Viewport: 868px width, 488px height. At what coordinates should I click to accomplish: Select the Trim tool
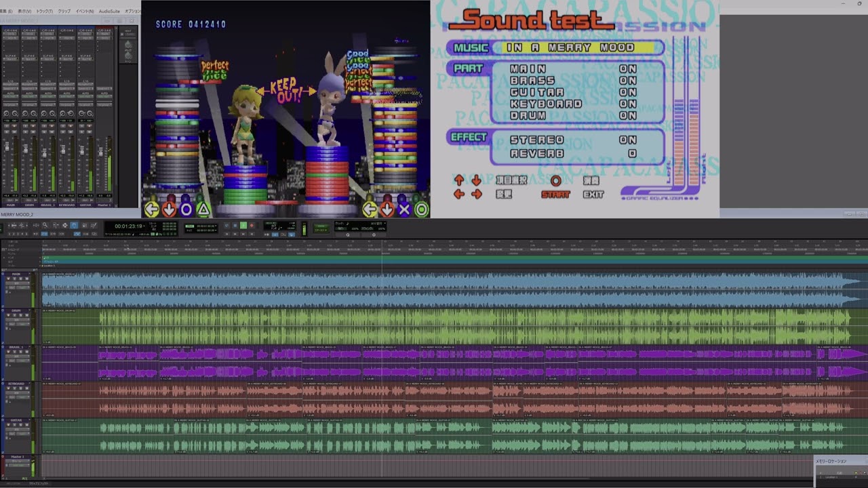(55, 224)
